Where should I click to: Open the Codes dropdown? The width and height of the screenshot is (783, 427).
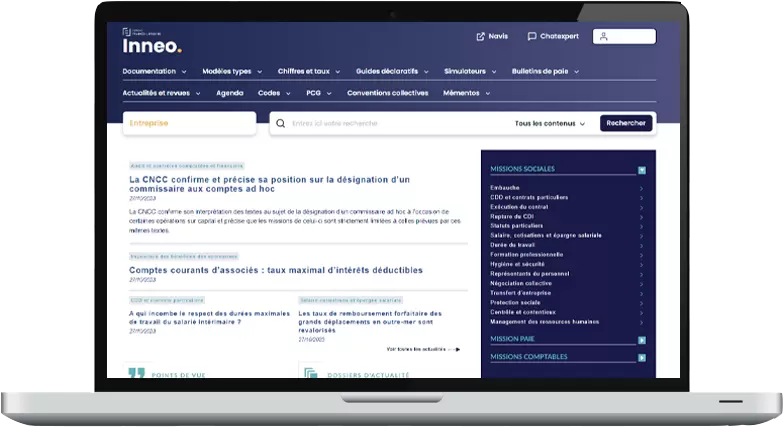[274, 93]
